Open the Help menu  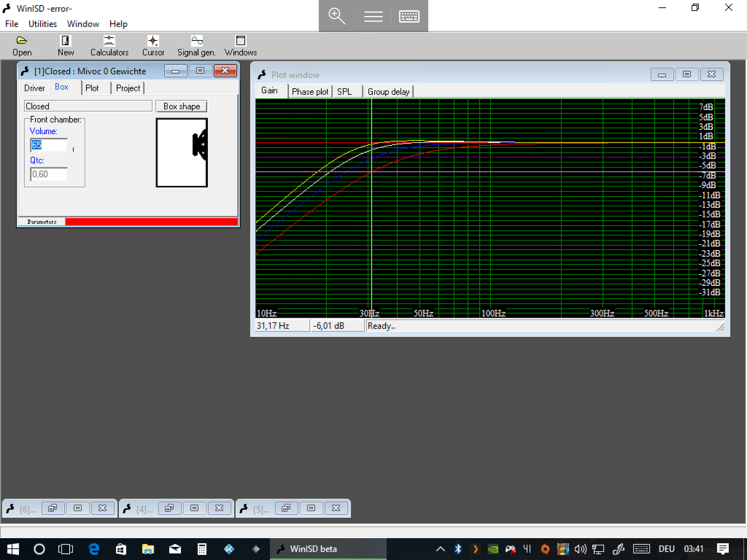pyautogui.click(x=118, y=24)
